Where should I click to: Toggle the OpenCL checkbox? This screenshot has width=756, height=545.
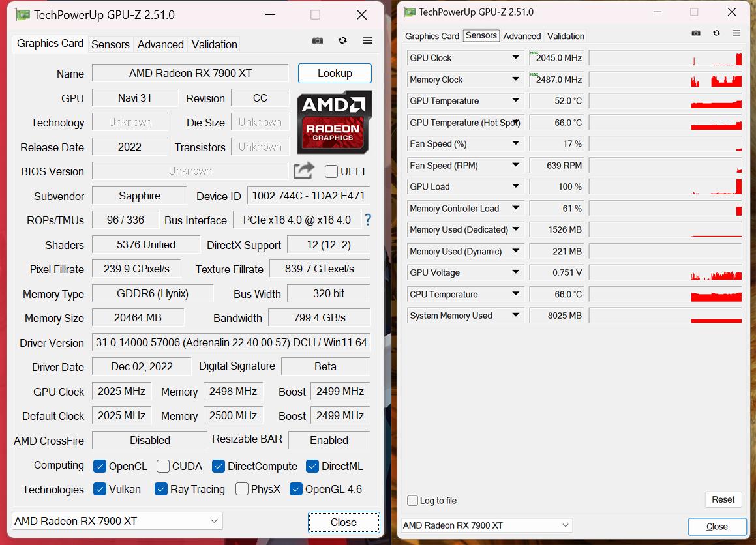[100, 466]
